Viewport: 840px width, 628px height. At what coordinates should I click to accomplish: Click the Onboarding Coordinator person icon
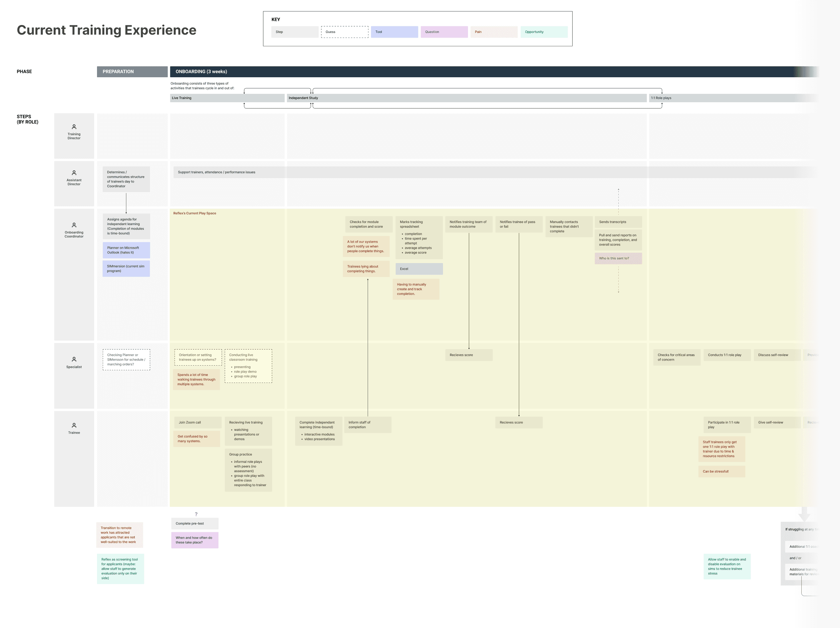click(74, 225)
